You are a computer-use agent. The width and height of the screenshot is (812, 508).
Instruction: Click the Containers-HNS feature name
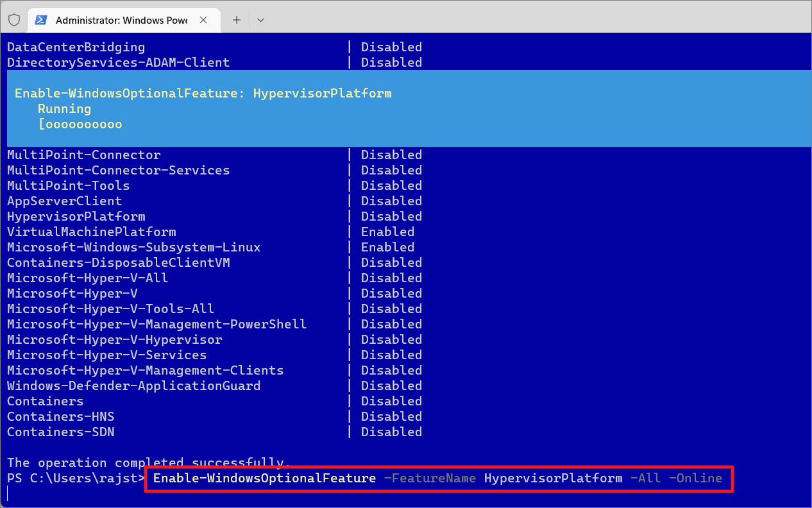60,416
